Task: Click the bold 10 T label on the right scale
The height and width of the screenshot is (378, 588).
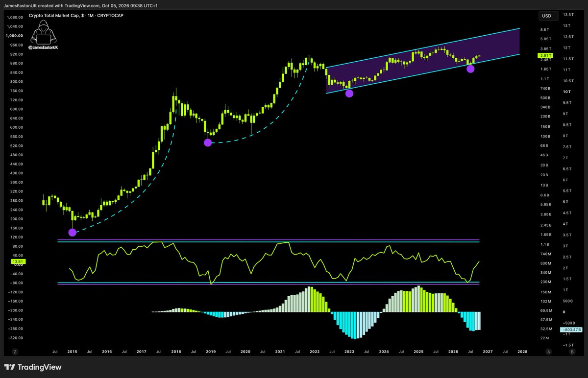Action: (567, 92)
